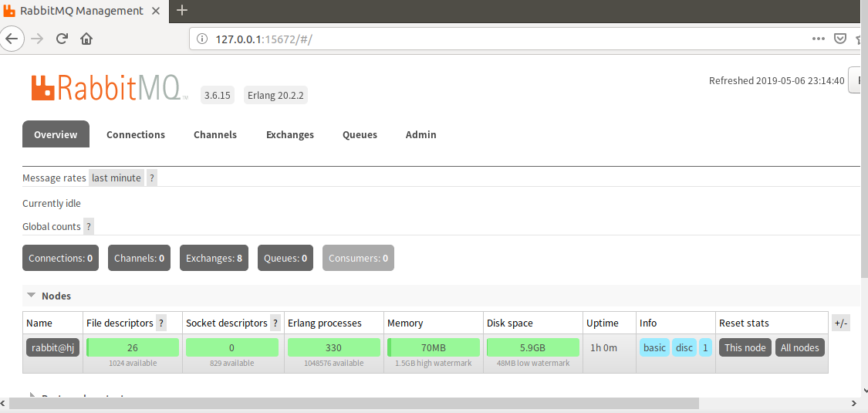Click the RabbitMQ logo
Screen dimensions: 868x413
click(x=110, y=88)
